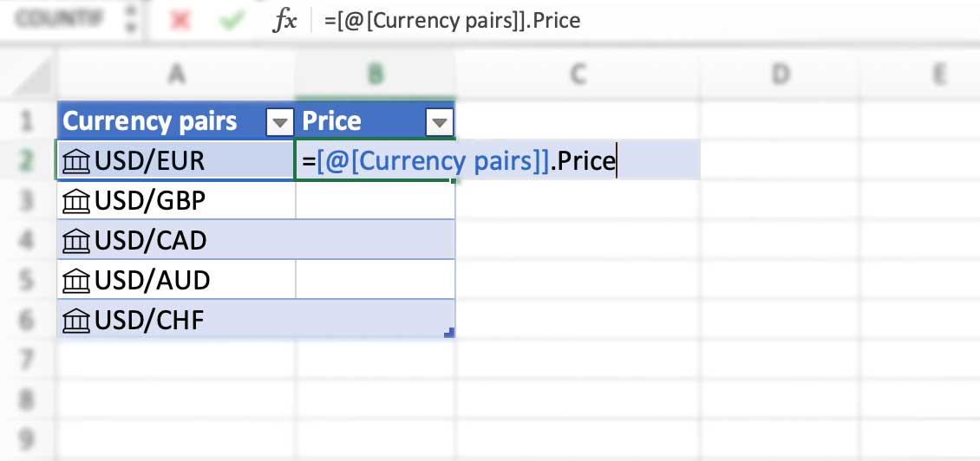The height and width of the screenshot is (461, 980).
Task: Select column C header
Action: click(577, 76)
